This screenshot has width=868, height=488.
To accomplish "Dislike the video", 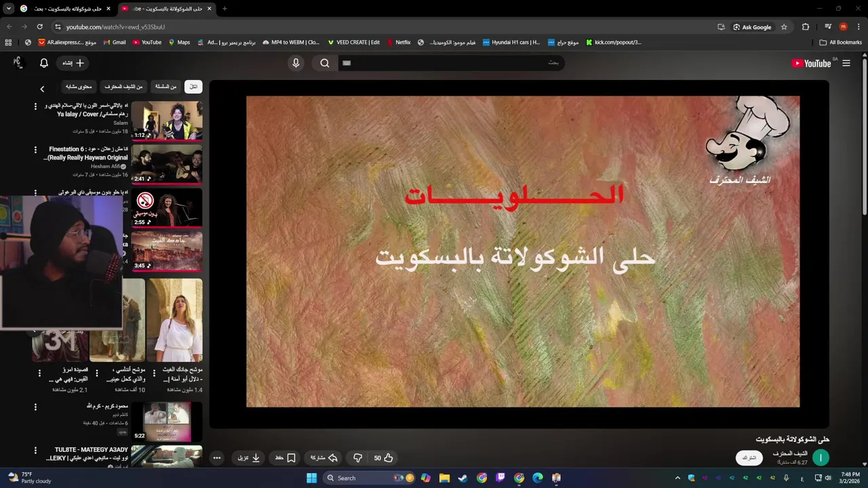I will click(358, 458).
